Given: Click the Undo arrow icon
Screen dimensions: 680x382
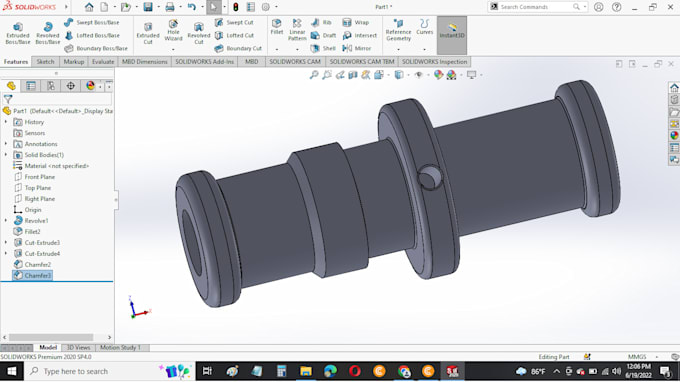Looking at the screenshot, I should pos(192,7).
